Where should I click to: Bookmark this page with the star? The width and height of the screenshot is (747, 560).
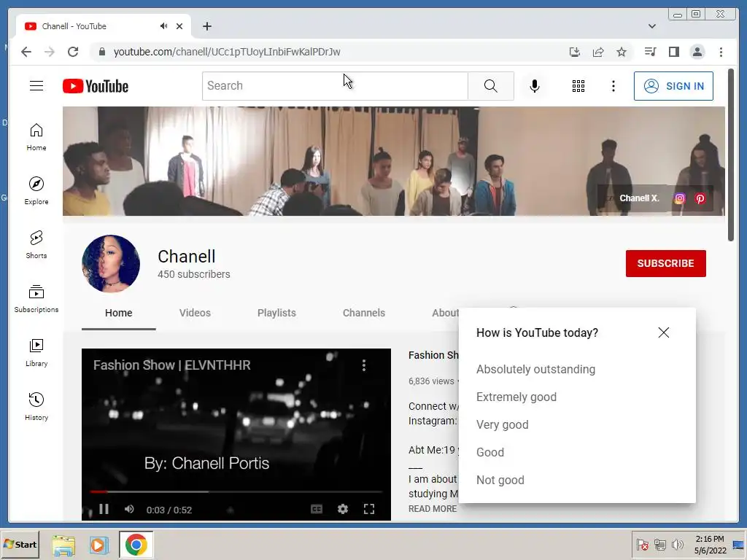(x=622, y=52)
